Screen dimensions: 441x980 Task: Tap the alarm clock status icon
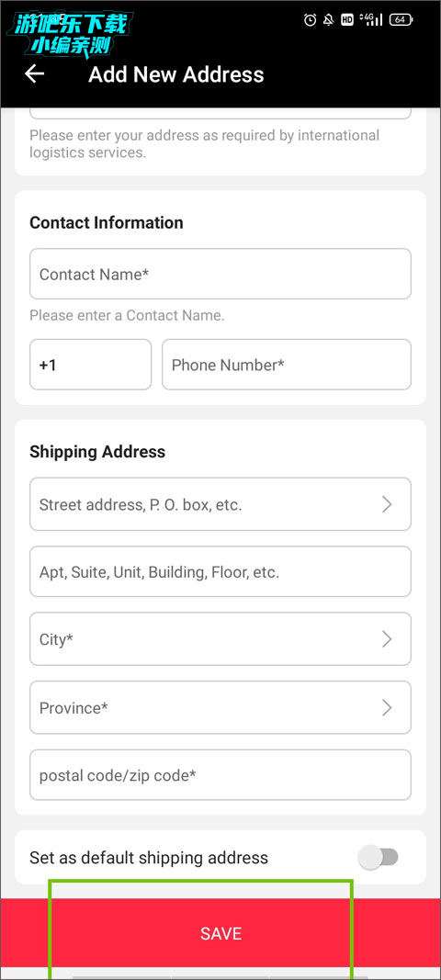[x=310, y=20]
